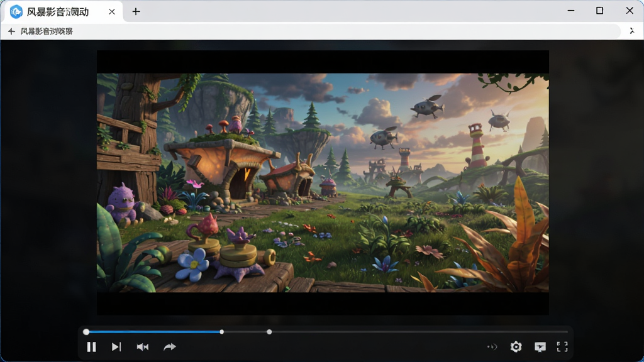This screenshot has height=362, width=644.
Task: Click the second marker on the seek bar
Action: [x=269, y=332]
